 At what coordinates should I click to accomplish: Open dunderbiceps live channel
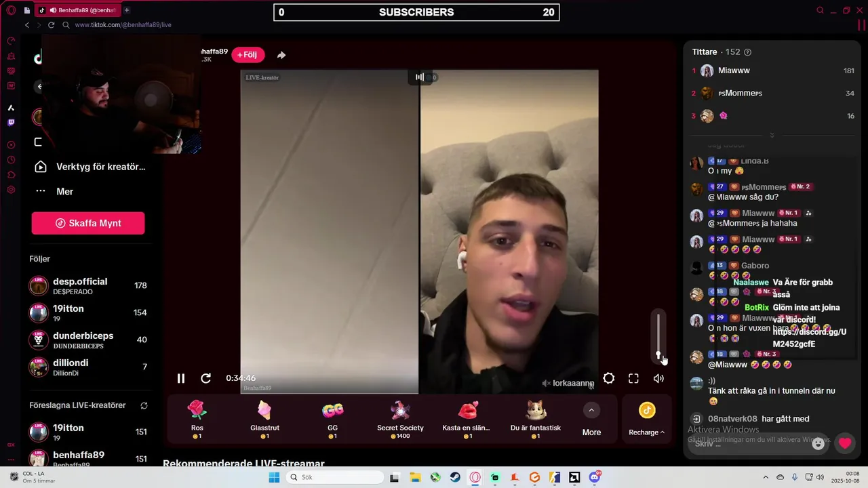pyautogui.click(x=88, y=340)
